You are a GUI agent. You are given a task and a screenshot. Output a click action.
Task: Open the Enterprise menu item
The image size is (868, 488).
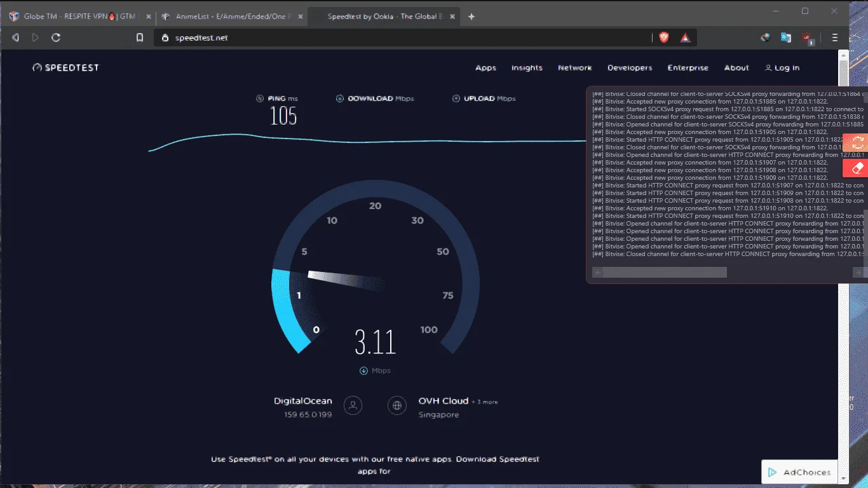[x=688, y=68]
